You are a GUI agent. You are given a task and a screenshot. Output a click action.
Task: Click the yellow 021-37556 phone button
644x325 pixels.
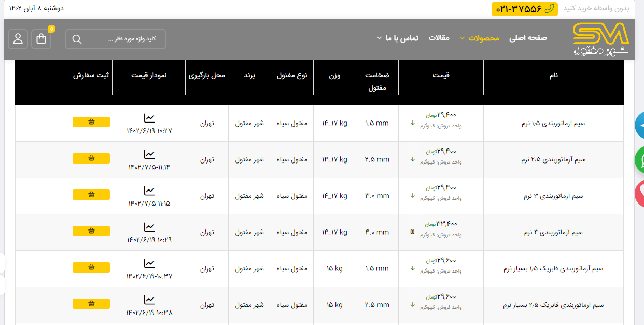(x=524, y=9)
